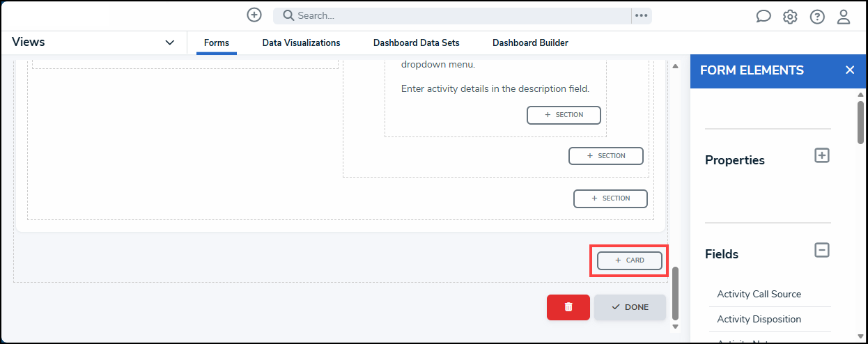The width and height of the screenshot is (868, 344).
Task: Click the form canvas scrollbar thumb
Action: (674, 292)
